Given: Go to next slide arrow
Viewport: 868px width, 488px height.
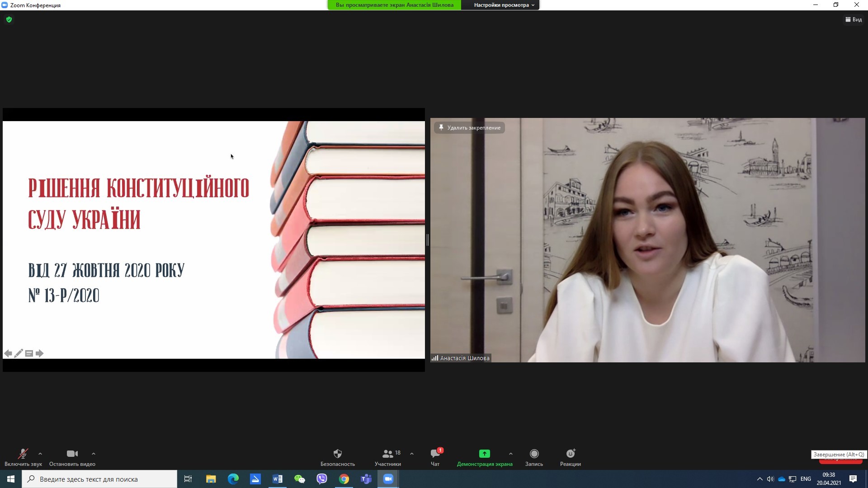Looking at the screenshot, I should (x=40, y=353).
